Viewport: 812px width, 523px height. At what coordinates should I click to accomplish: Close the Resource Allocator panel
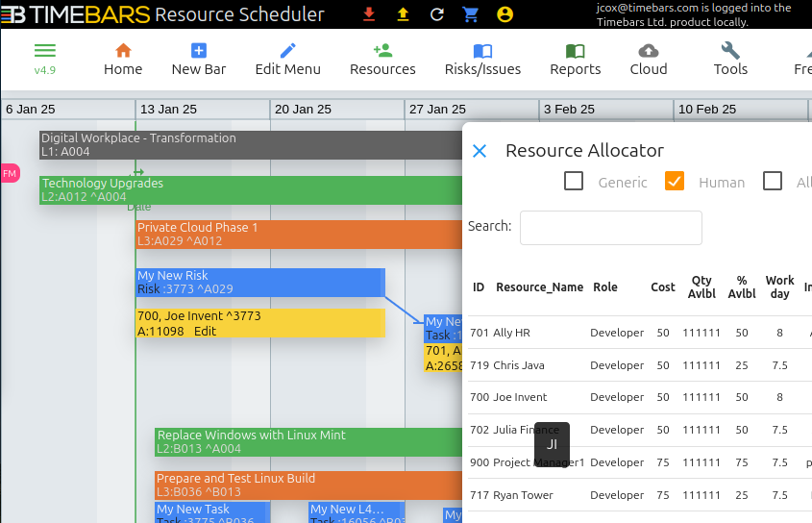[480, 151]
